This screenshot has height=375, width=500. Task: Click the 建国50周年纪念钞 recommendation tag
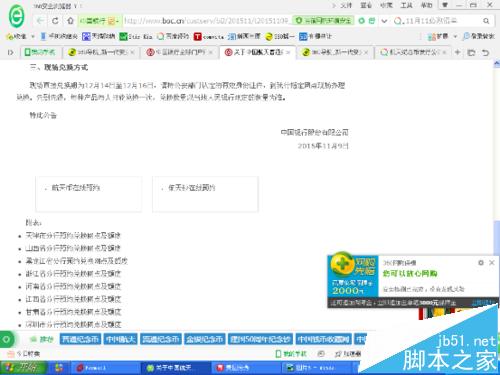pos(260,339)
